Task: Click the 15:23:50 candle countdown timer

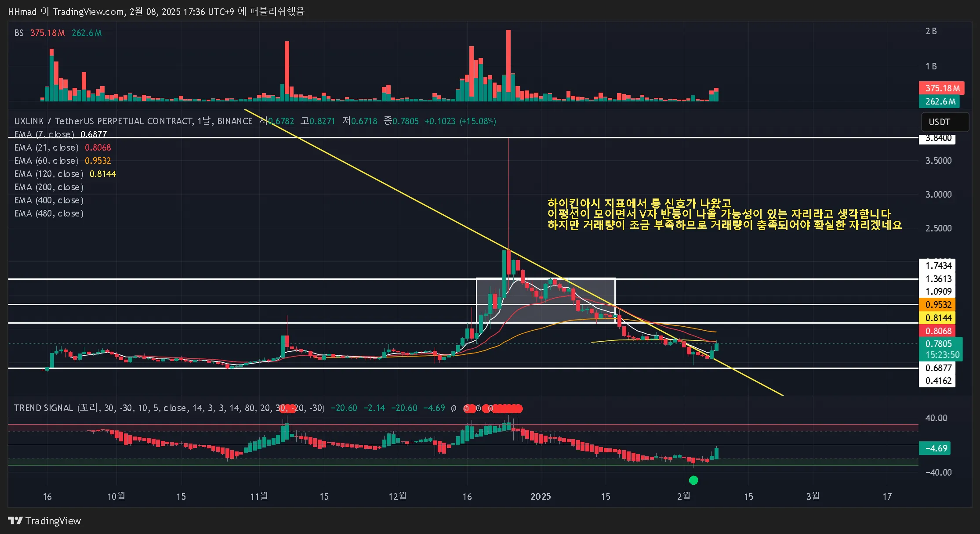Action: tap(942, 355)
